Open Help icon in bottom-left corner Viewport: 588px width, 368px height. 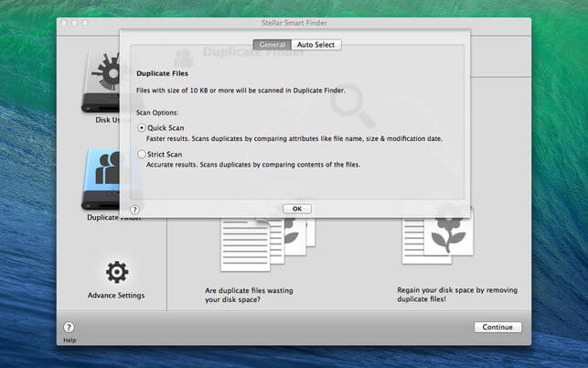tap(69, 328)
